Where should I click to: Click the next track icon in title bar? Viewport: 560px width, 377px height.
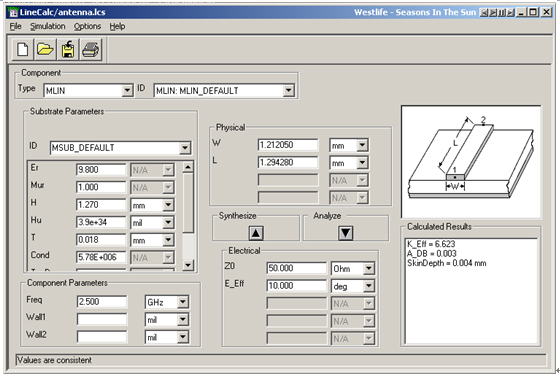[511, 12]
